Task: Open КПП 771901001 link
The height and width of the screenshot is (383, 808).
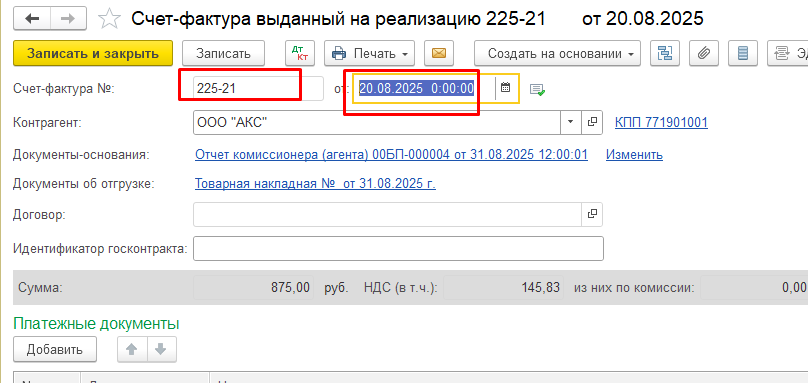Action: 661,123
